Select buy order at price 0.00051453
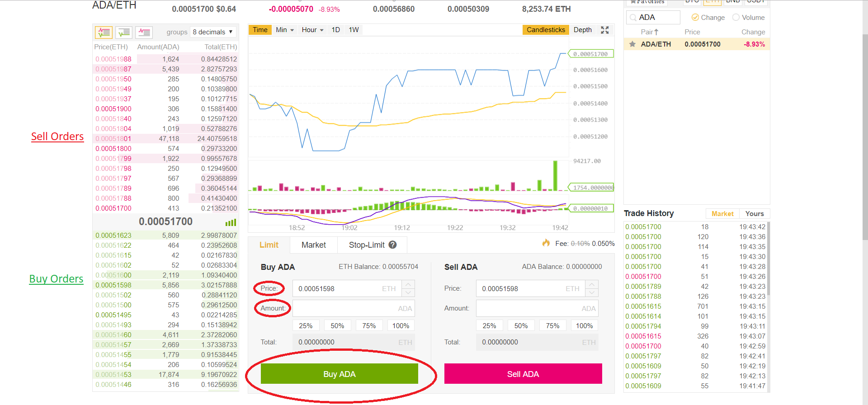The image size is (868, 405). pos(165,375)
